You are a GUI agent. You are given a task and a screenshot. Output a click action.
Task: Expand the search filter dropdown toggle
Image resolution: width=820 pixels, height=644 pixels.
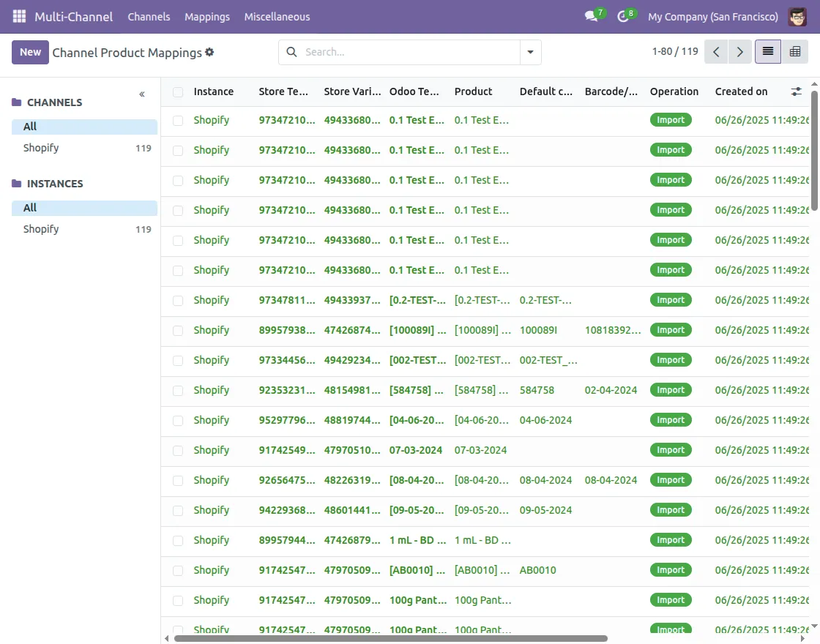point(530,52)
